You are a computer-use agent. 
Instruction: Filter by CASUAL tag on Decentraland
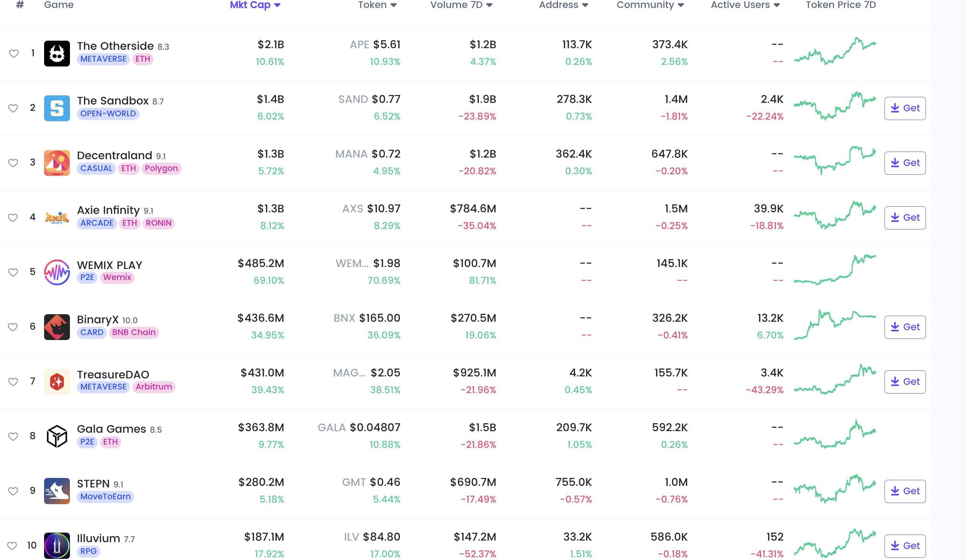[96, 168]
